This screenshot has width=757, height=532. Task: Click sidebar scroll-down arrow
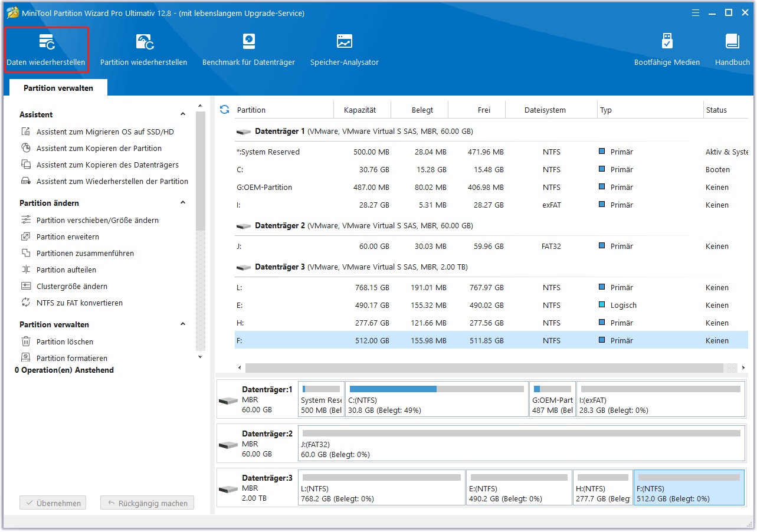[x=201, y=357]
